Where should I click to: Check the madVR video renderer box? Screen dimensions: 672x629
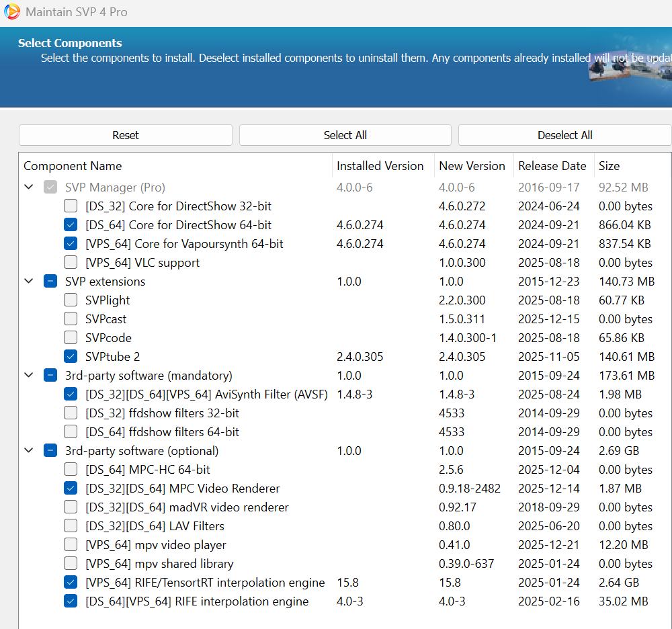(x=71, y=507)
